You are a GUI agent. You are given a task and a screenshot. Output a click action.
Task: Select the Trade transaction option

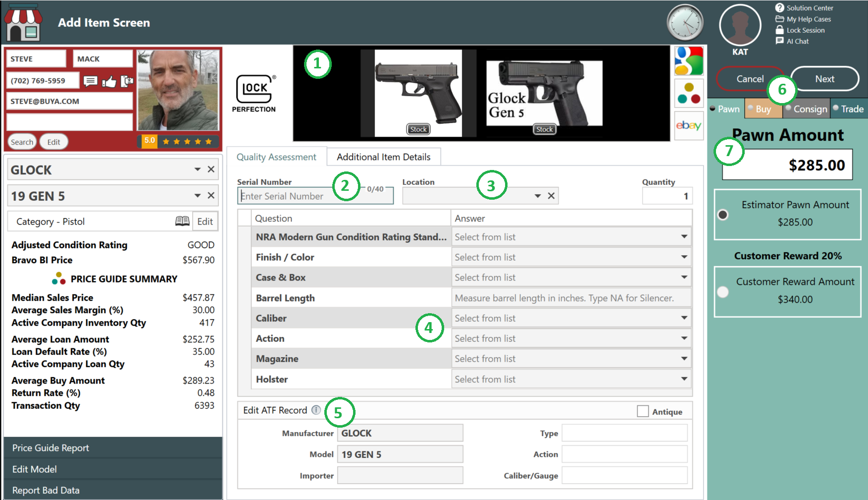[849, 109]
